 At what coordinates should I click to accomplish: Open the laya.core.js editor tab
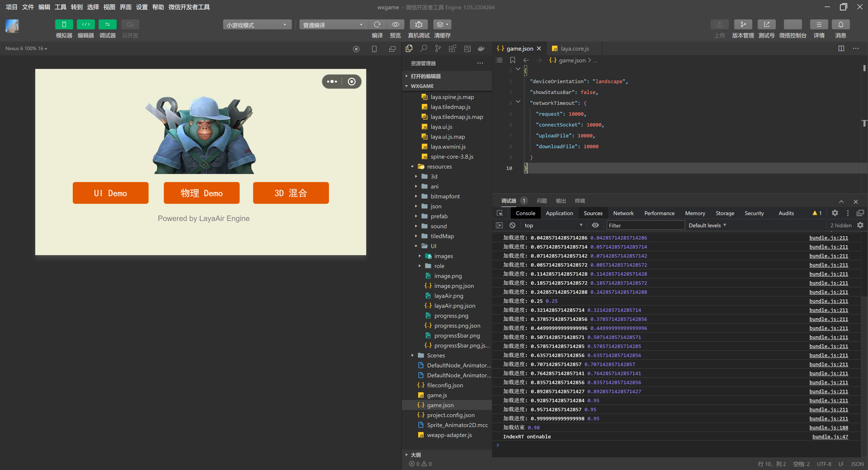[x=574, y=49]
